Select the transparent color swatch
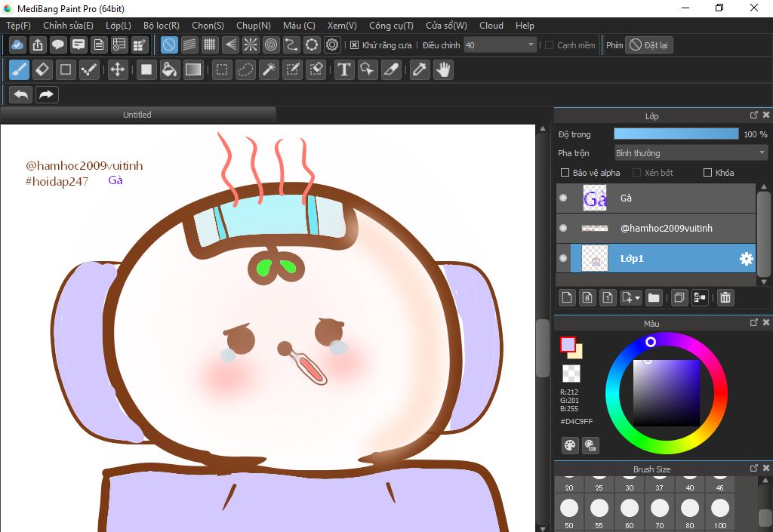This screenshot has height=532, width=773. coord(571,374)
